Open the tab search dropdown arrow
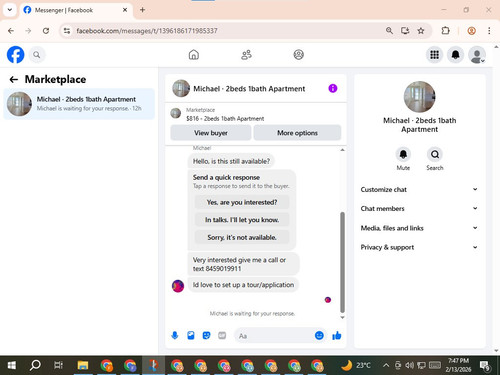This screenshot has height=375, width=500. pos(10,10)
